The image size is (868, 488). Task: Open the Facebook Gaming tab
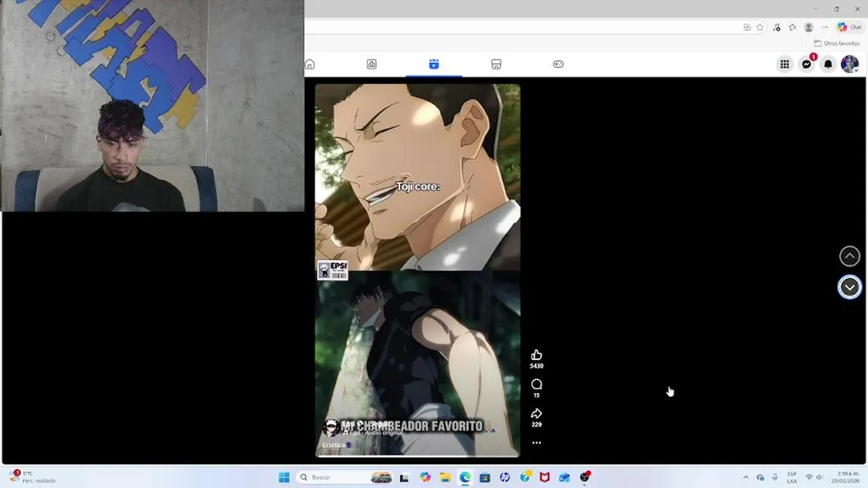pyautogui.click(x=558, y=64)
